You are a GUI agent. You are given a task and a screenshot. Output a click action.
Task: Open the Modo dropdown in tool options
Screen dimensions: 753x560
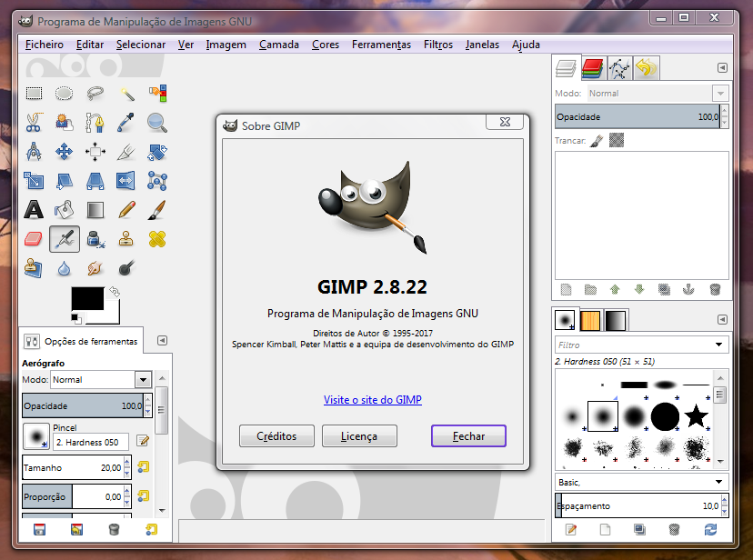(143, 380)
